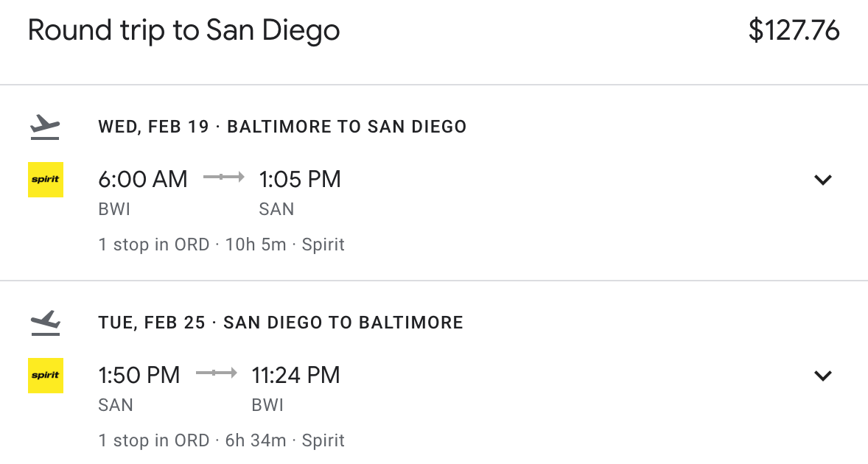This screenshot has width=868, height=464.
Task: Select the Wed, Feb 19 flight heading
Action: pyautogui.click(x=282, y=127)
